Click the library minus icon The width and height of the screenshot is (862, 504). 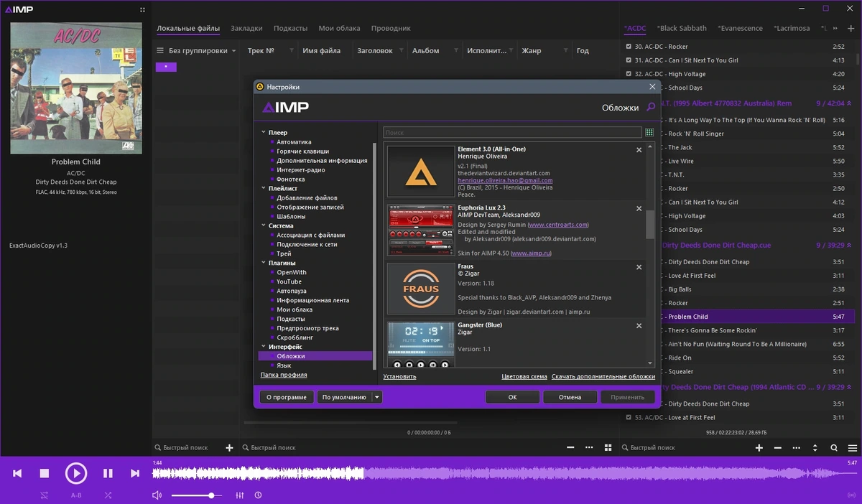[x=570, y=447]
